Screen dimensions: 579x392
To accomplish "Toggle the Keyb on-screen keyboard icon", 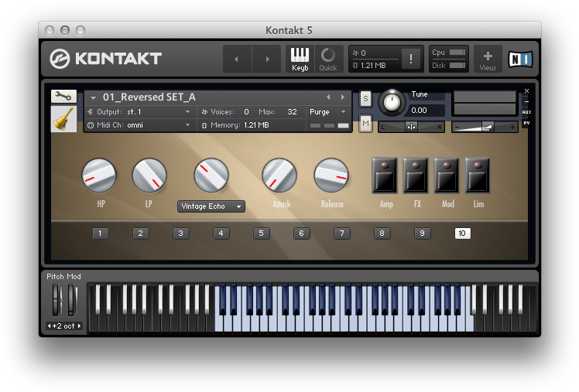I will [x=300, y=59].
